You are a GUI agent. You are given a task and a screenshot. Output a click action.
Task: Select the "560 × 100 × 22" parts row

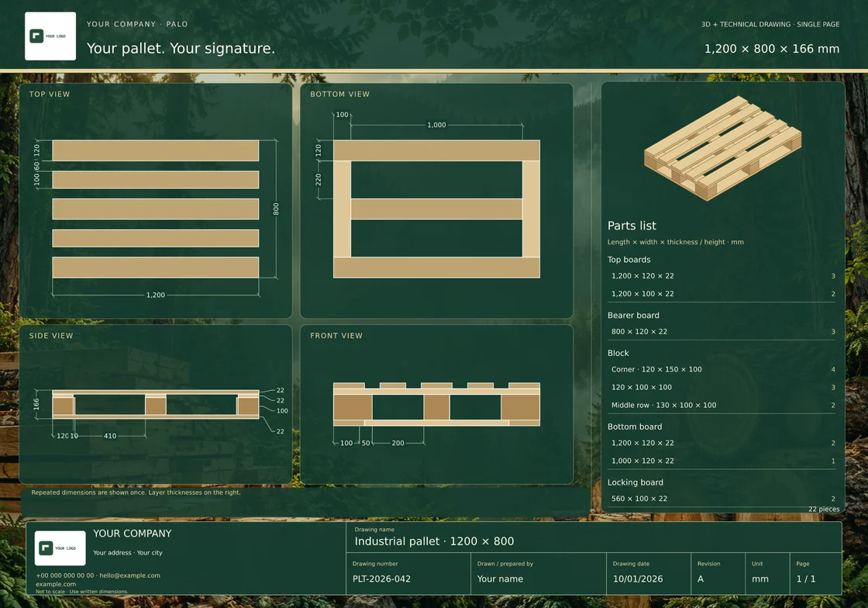(x=723, y=499)
